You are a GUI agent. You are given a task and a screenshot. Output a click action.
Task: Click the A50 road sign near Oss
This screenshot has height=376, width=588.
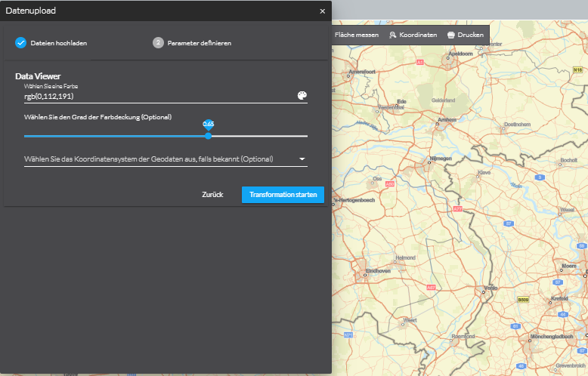pyautogui.click(x=390, y=184)
